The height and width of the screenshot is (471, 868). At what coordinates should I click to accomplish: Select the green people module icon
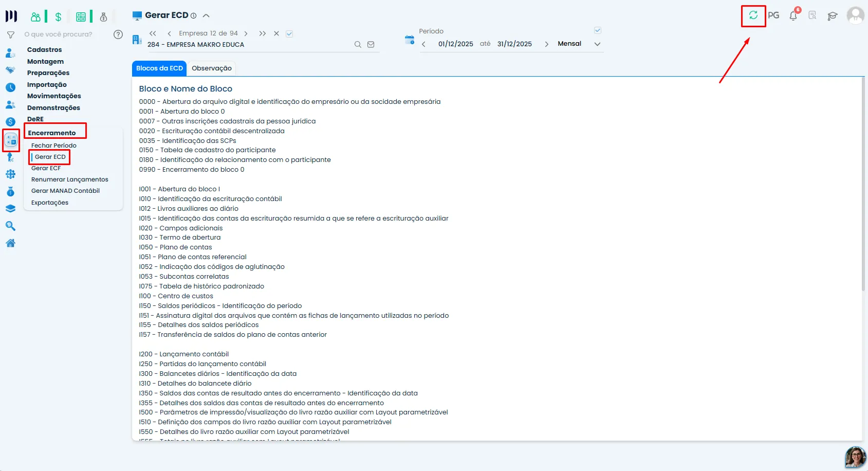(x=35, y=17)
